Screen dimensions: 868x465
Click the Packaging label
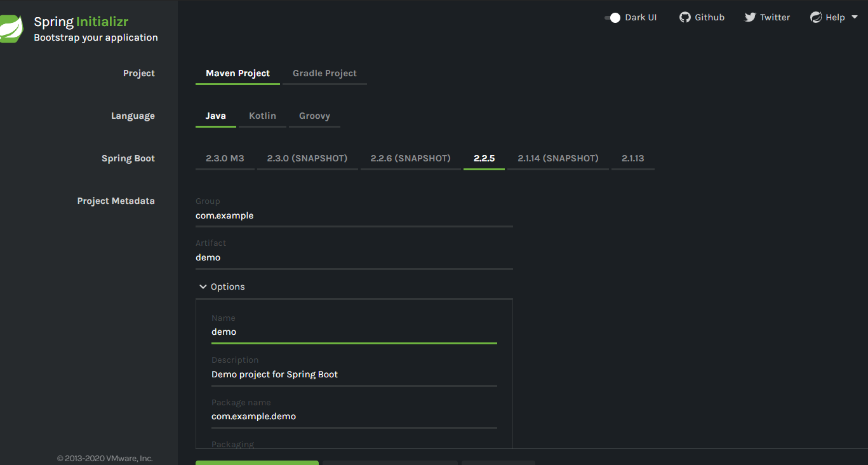coord(232,445)
